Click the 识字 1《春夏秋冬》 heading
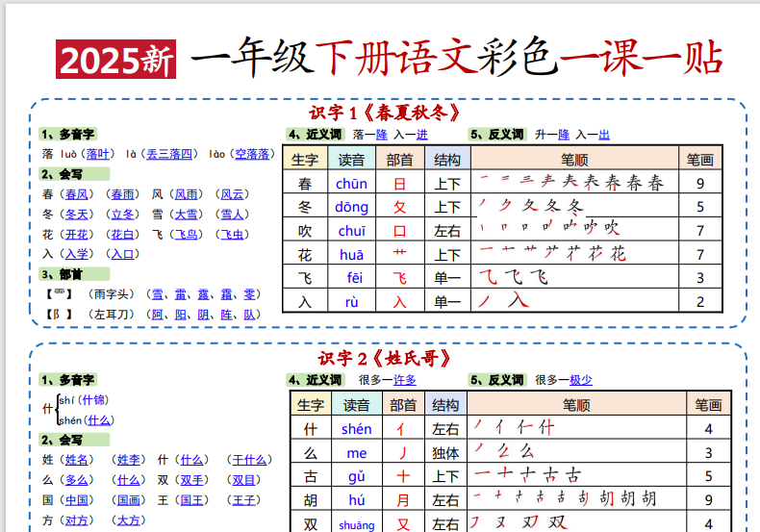Screen dimensions: 760x532 [385, 113]
